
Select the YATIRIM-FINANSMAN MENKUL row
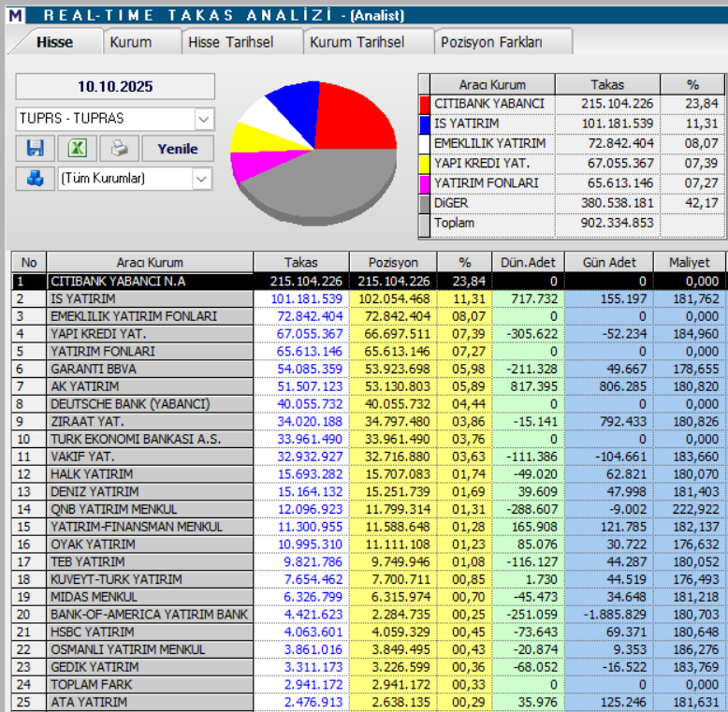click(x=369, y=527)
